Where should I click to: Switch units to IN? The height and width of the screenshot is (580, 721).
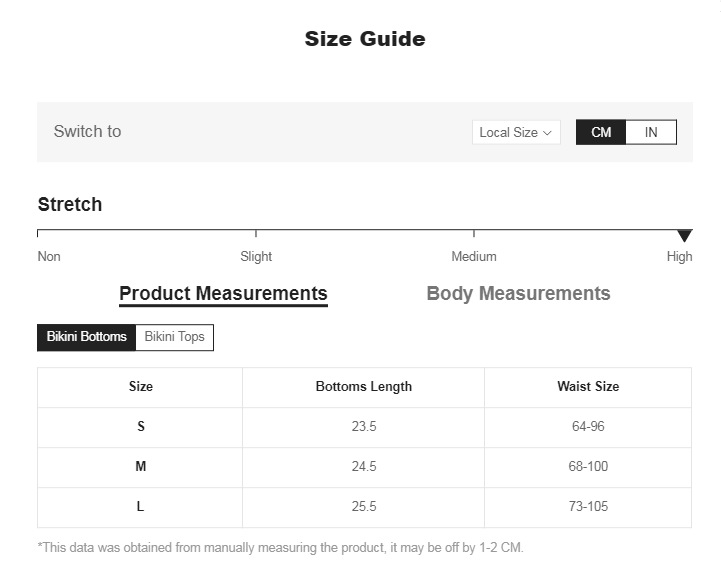click(651, 132)
